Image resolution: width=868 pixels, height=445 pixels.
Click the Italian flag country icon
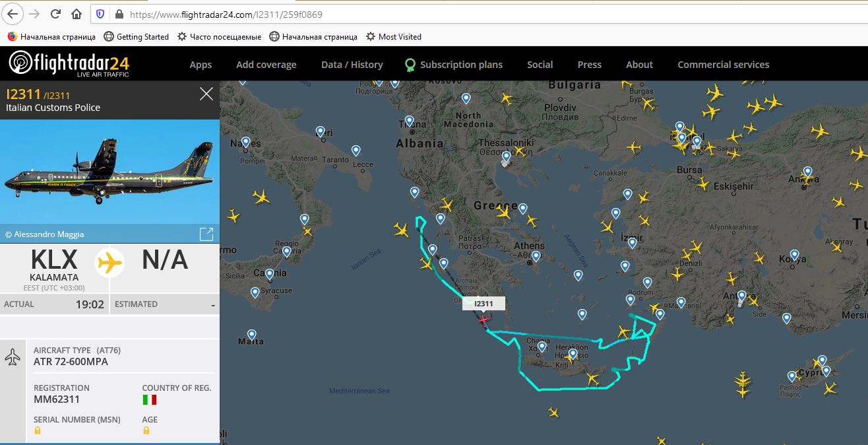click(x=150, y=399)
